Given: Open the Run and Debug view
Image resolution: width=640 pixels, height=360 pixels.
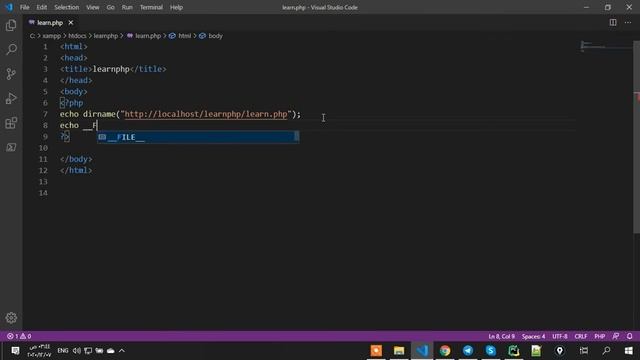Looking at the screenshot, I should tap(11, 98).
